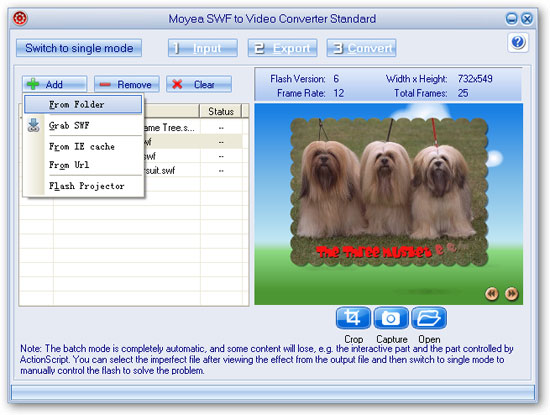The image size is (550, 415).
Task: Click the Status column header
Action: 221,111
